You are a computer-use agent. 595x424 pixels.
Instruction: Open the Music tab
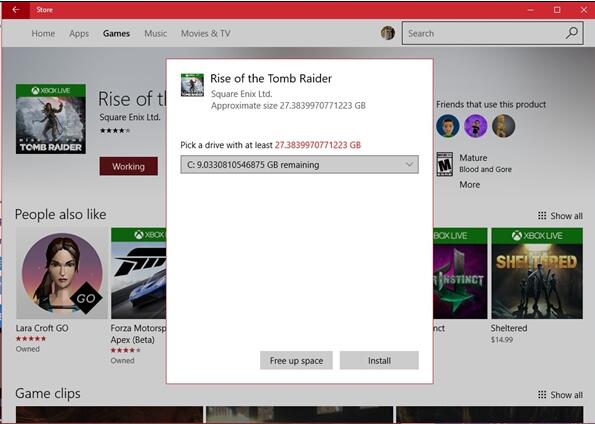pyautogui.click(x=156, y=33)
